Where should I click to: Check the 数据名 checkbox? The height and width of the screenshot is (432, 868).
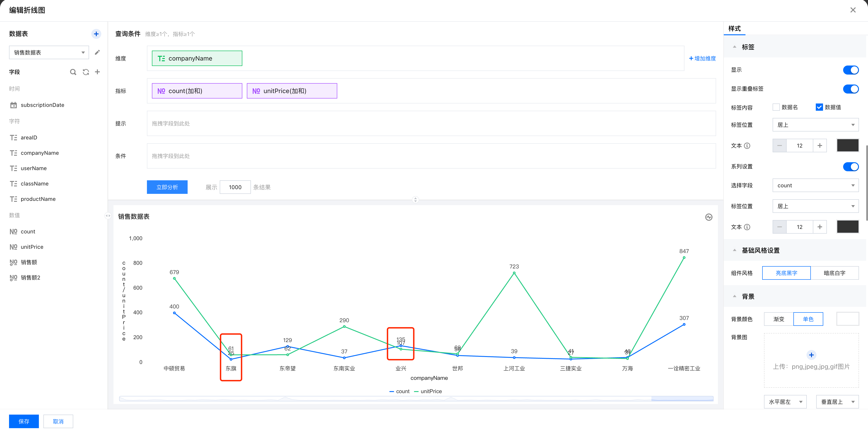tap(776, 107)
